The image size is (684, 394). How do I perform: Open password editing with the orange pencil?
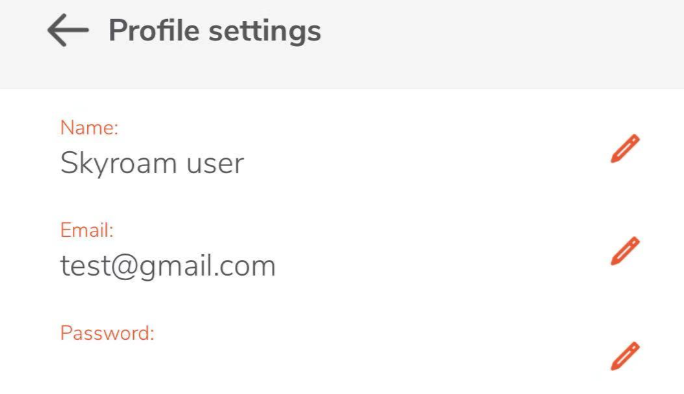[625, 356]
